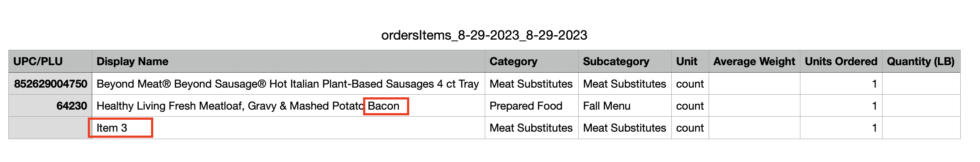Click the Fall Menu subcategory cell
Screen dimensions: 980x162
coord(625,106)
